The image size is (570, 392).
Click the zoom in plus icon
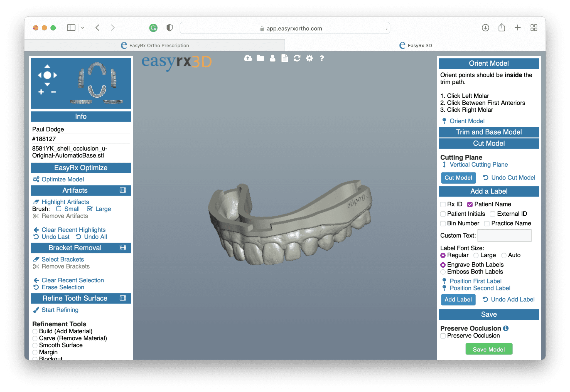pos(41,92)
